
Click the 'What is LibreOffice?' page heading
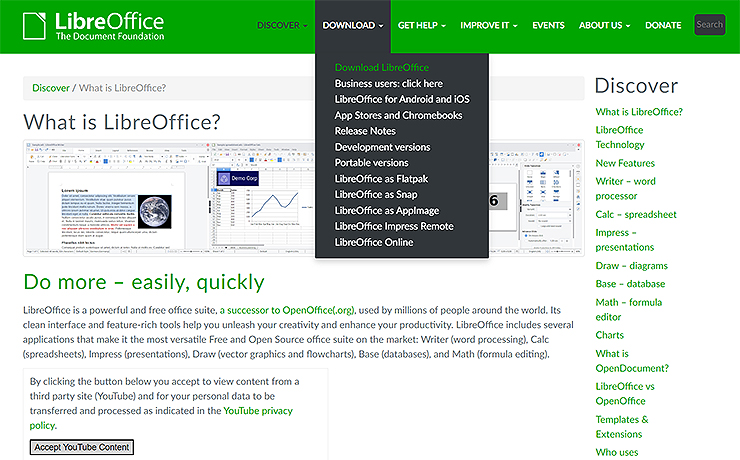click(122, 122)
